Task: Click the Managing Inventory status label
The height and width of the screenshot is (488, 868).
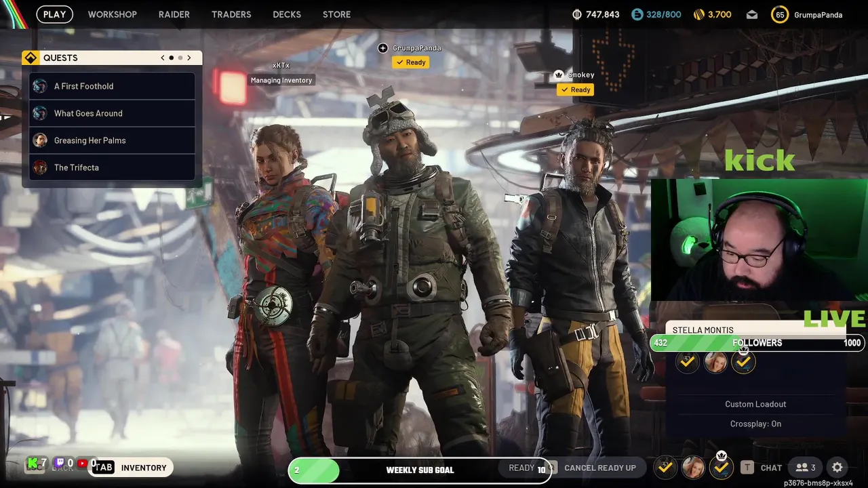Action: (x=281, y=80)
